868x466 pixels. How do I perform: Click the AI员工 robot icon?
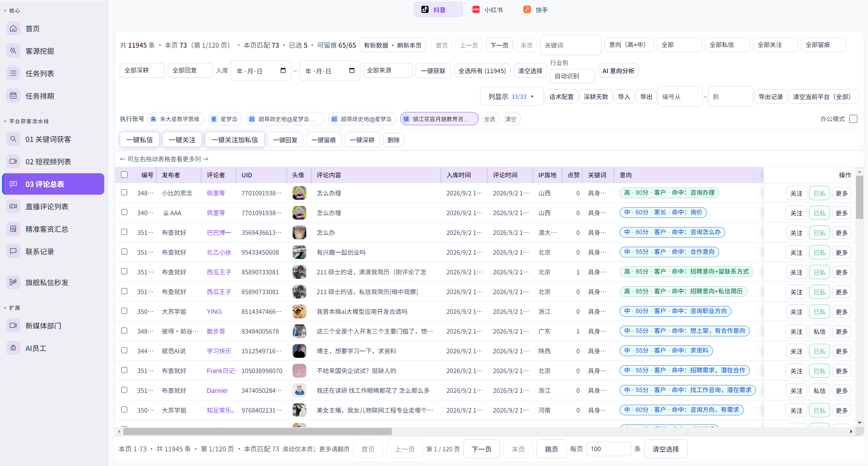point(13,348)
